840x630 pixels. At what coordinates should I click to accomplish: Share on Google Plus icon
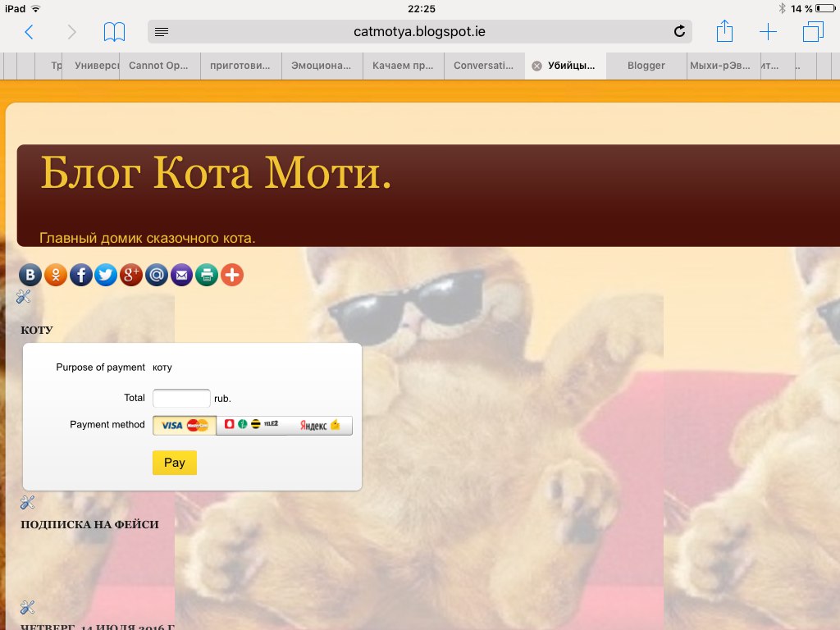click(x=131, y=275)
